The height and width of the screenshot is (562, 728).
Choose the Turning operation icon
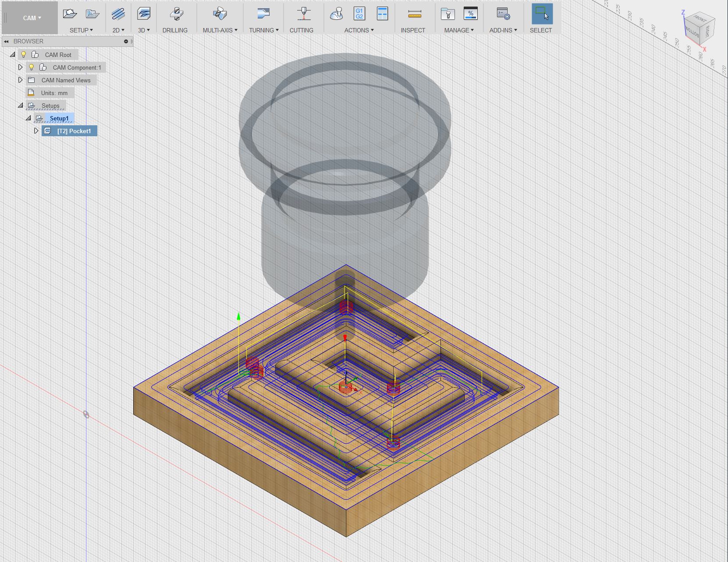click(x=263, y=14)
